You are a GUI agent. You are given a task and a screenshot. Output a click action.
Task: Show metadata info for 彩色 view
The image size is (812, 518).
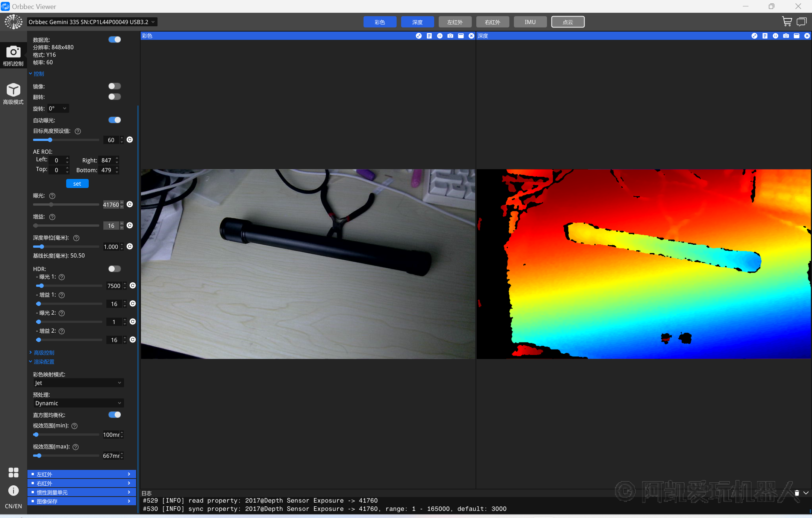pyautogui.click(x=429, y=36)
